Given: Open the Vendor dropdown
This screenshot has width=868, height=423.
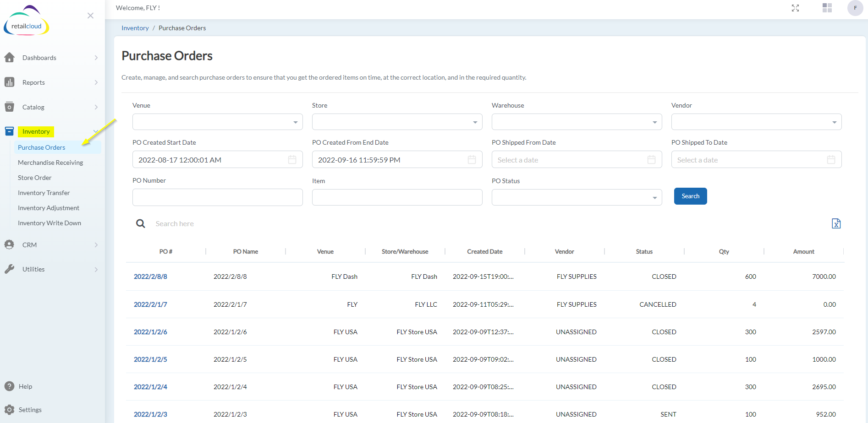Looking at the screenshot, I should (x=834, y=122).
